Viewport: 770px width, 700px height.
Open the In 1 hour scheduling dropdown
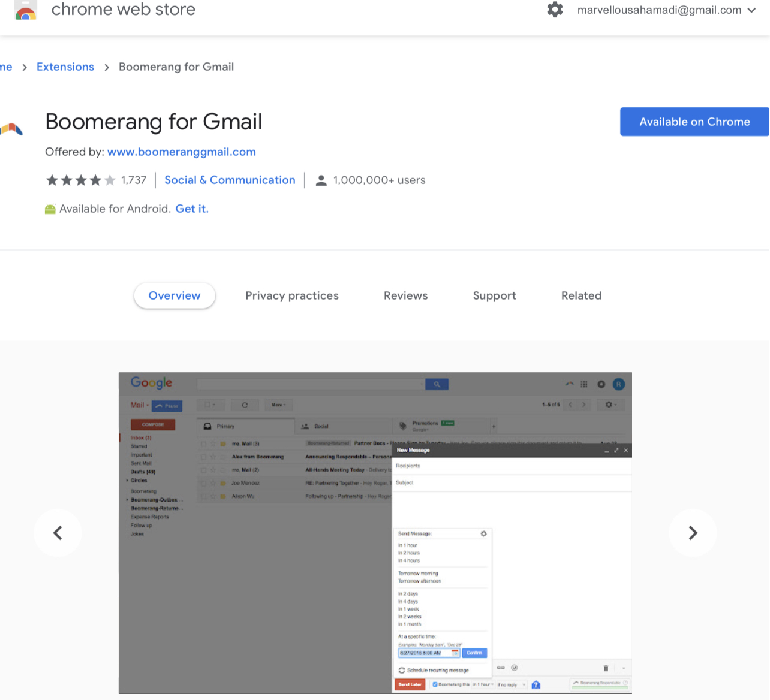click(x=482, y=684)
